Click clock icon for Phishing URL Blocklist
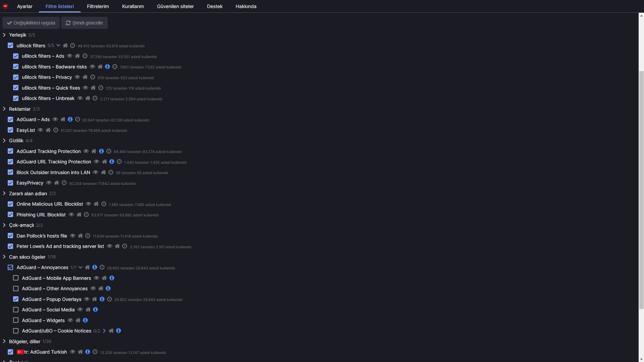The height and width of the screenshot is (362, 644). 86,215
